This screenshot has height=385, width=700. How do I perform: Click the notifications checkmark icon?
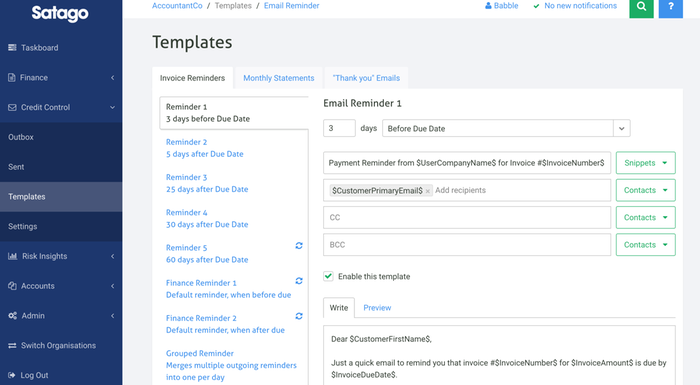point(537,6)
